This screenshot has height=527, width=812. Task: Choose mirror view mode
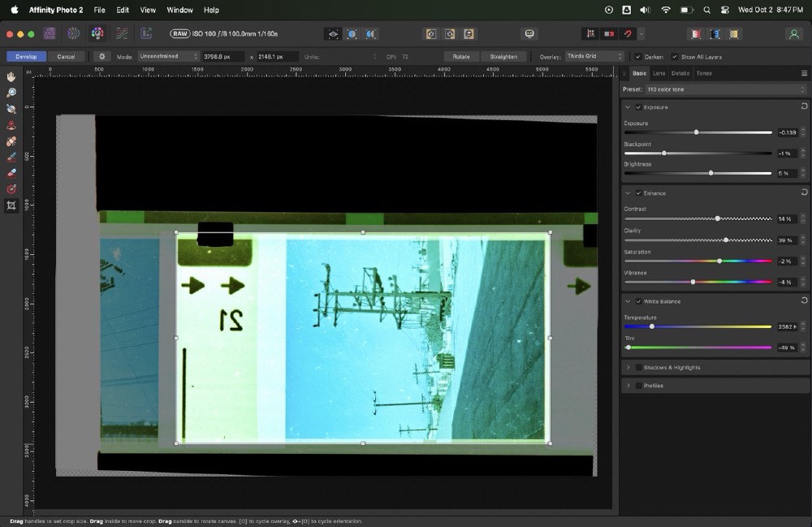click(x=371, y=34)
